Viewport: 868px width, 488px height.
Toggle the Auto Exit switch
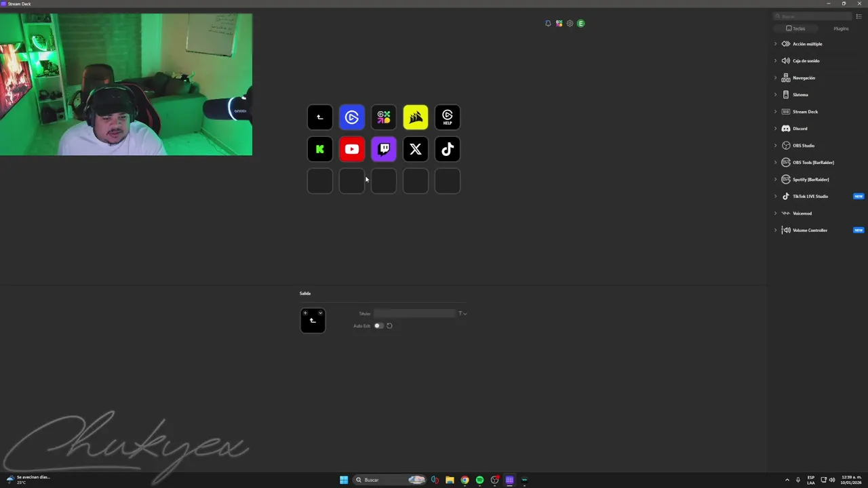[x=378, y=325]
